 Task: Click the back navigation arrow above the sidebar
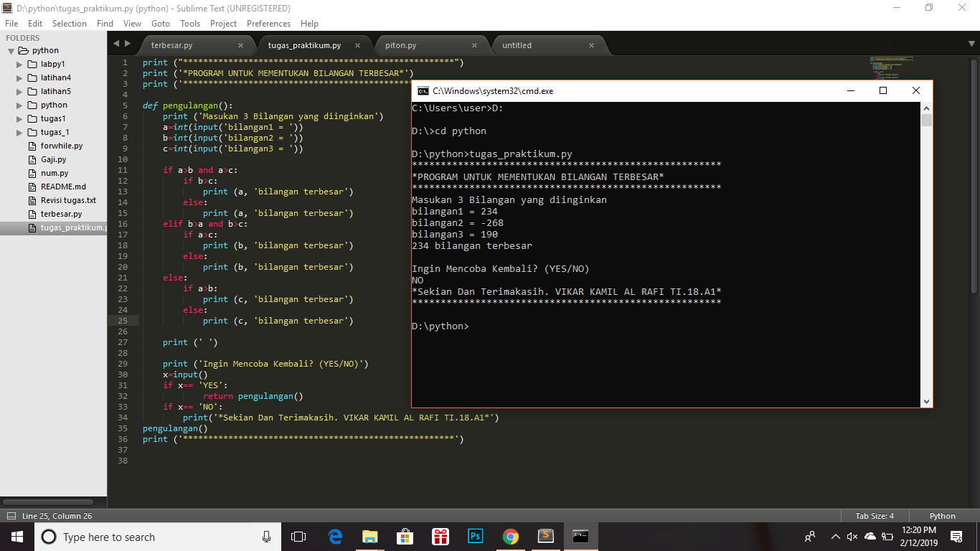[116, 43]
